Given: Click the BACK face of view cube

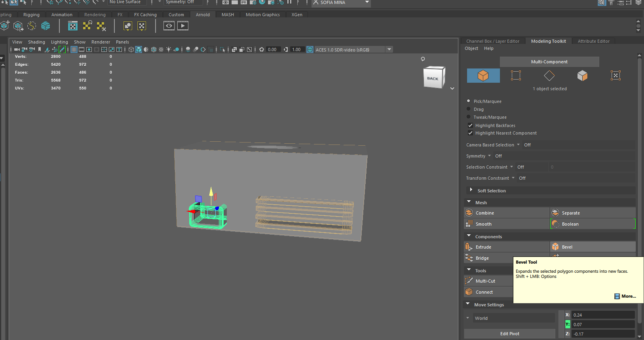Looking at the screenshot, I should pos(433,78).
